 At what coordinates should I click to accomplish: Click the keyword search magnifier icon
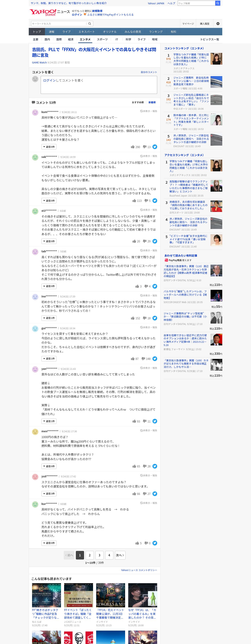click(x=90, y=23)
